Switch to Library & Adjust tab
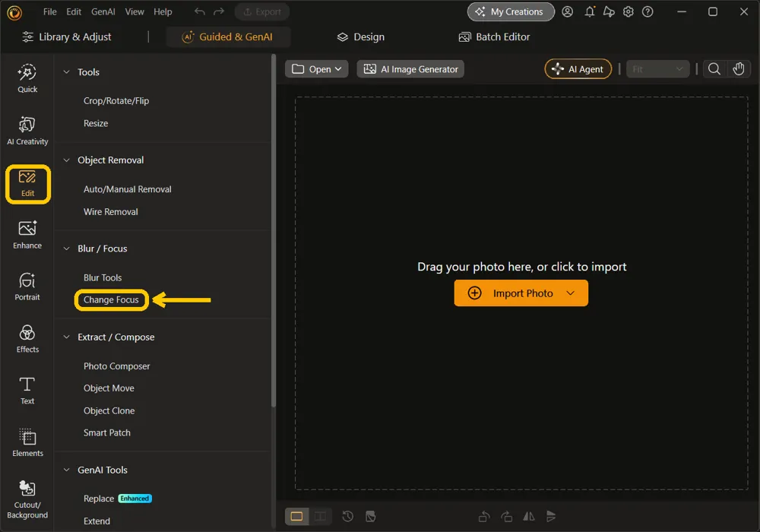 point(67,36)
